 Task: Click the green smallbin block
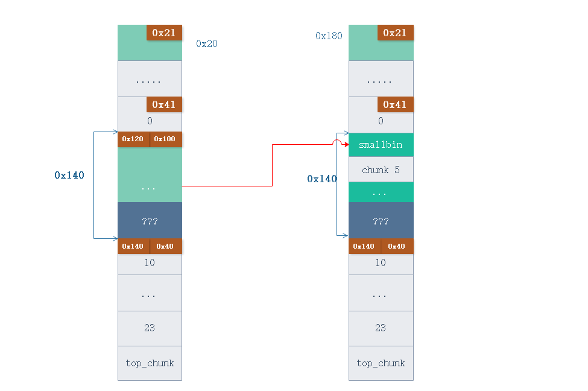(x=381, y=145)
